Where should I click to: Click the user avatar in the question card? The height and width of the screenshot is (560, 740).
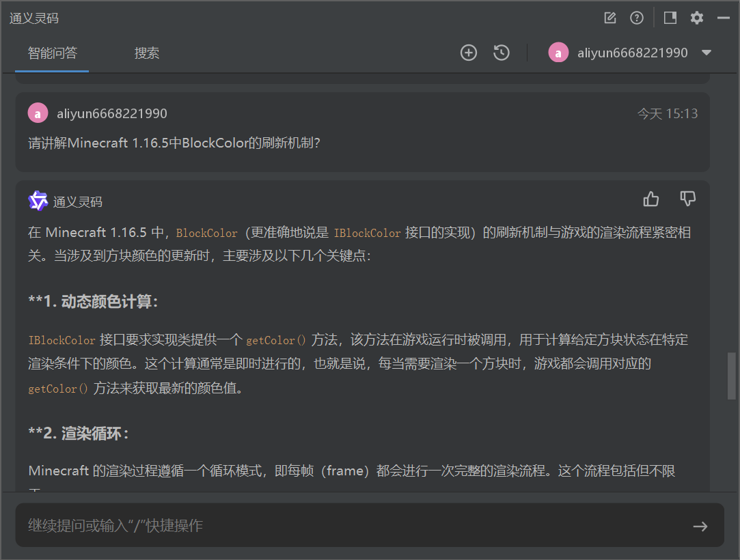pos(38,113)
